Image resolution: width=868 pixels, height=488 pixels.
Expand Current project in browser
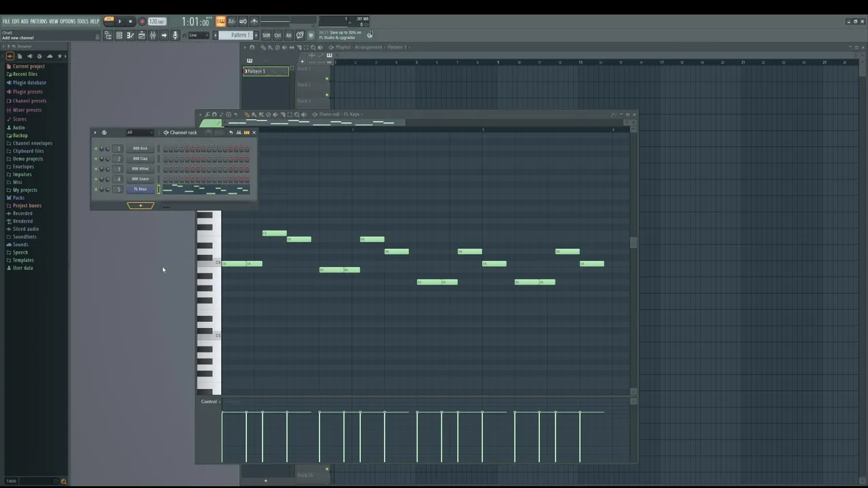pyautogui.click(x=28, y=66)
